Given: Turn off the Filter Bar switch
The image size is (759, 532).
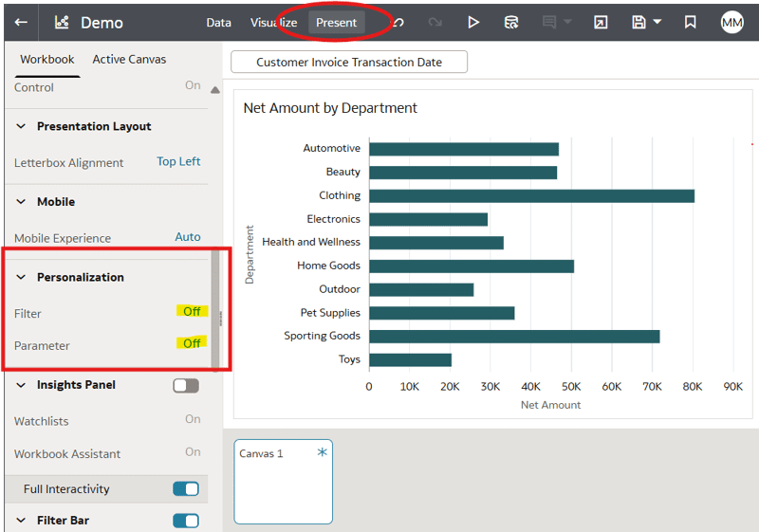Looking at the screenshot, I should click(186, 521).
